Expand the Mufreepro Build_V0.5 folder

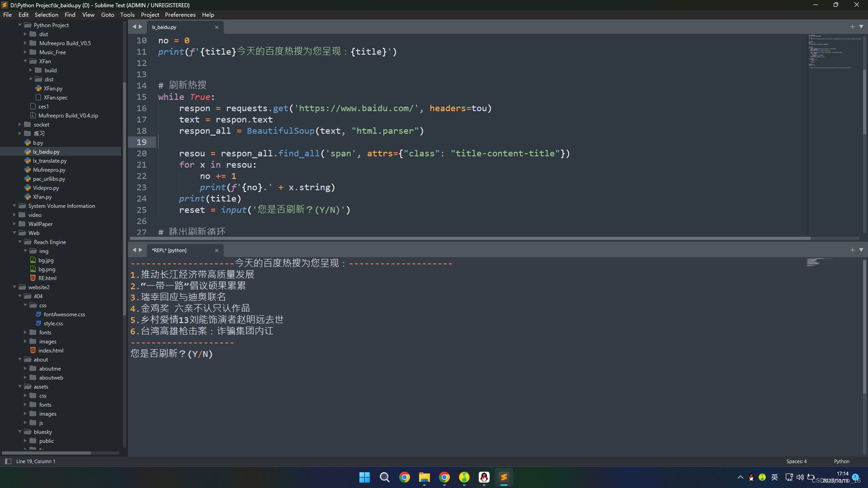click(25, 43)
